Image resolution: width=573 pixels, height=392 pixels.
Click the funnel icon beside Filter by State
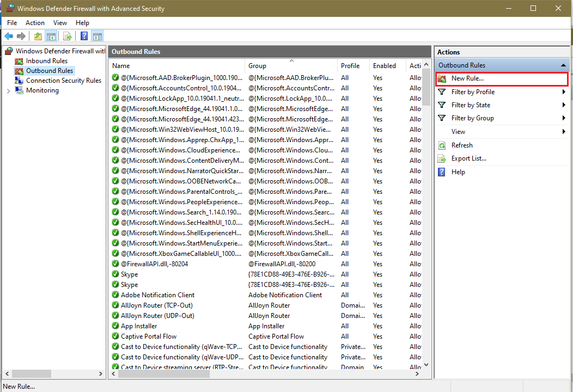[442, 105]
